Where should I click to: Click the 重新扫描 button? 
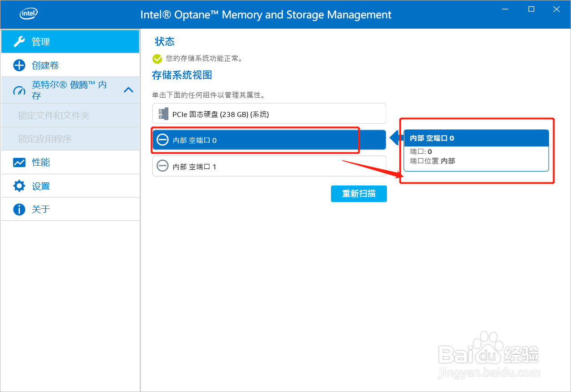coord(359,194)
